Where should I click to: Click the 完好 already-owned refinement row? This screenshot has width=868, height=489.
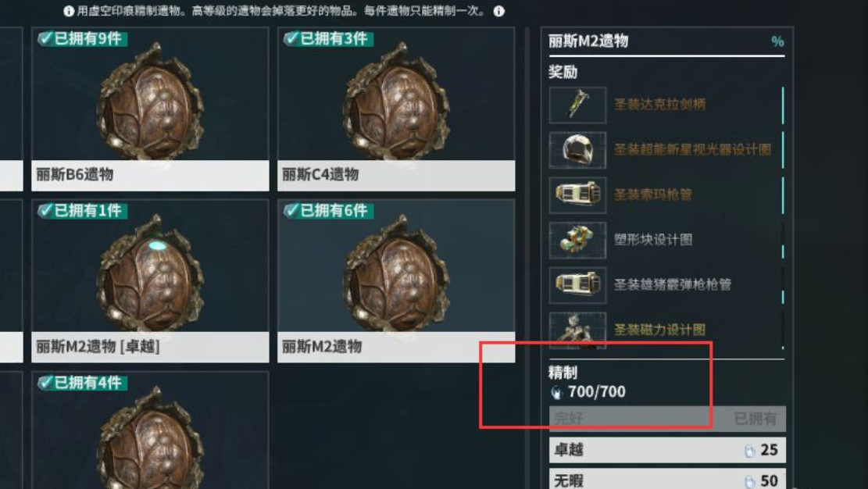(x=667, y=419)
